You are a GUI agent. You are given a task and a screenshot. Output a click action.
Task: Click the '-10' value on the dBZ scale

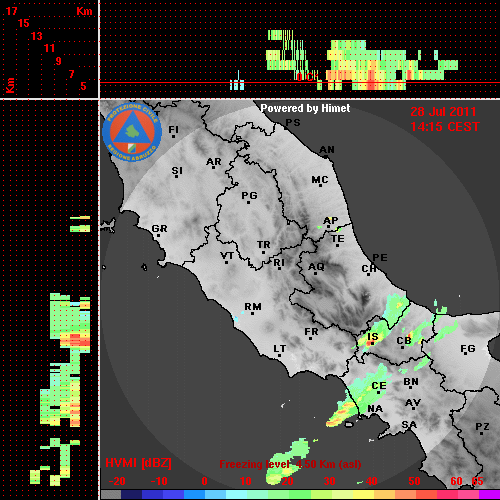click(x=159, y=481)
